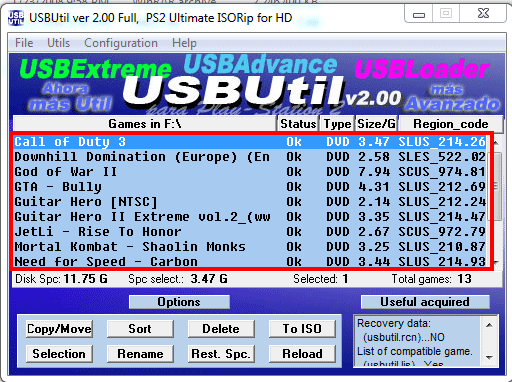The width and height of the screenshot is (512, 382).
Task: Click the USBUtil title bar app icon
Action: coord(16,18)
